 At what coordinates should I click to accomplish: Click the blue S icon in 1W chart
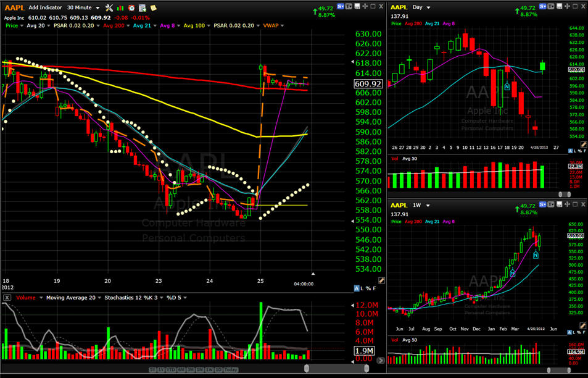pyautogui.click(x=542, y=204)
